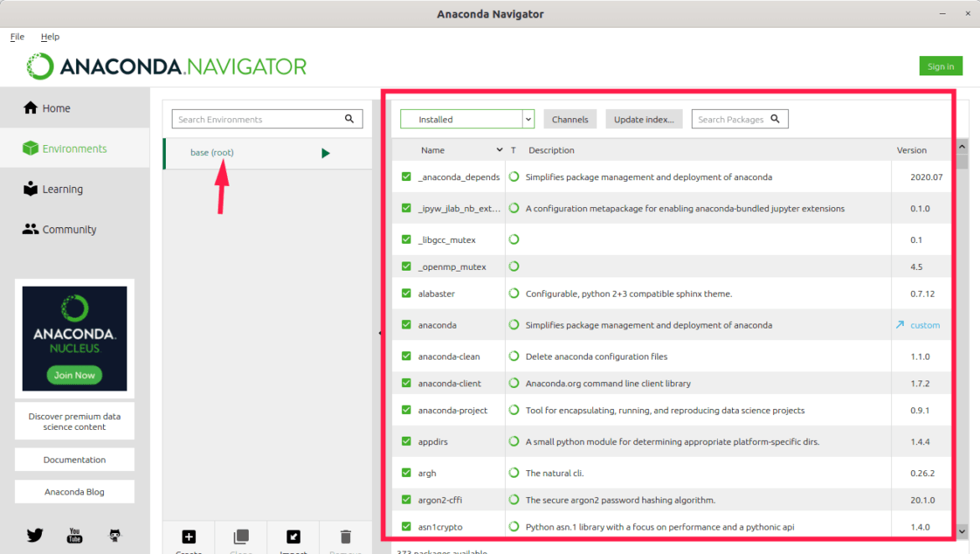Uncheck the alabaster package
Image resolution: width=980 pixels, height=554 pixels.
pos(405,293)
